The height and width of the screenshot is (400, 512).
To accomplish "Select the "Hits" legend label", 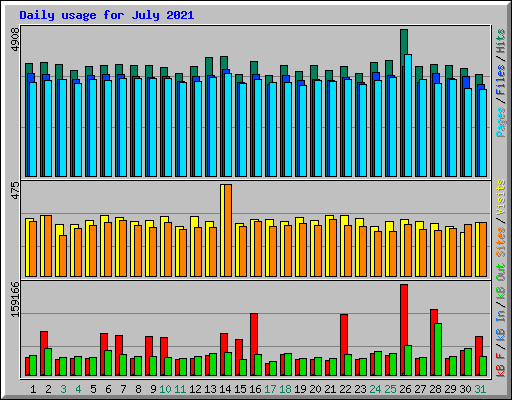I will point(501,41).
